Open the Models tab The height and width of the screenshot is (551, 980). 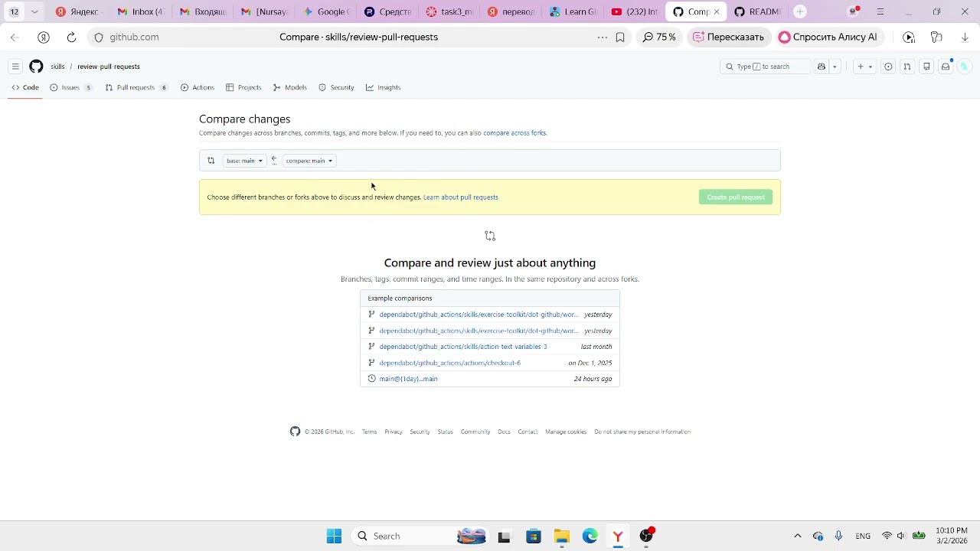[x=290, y=87]
